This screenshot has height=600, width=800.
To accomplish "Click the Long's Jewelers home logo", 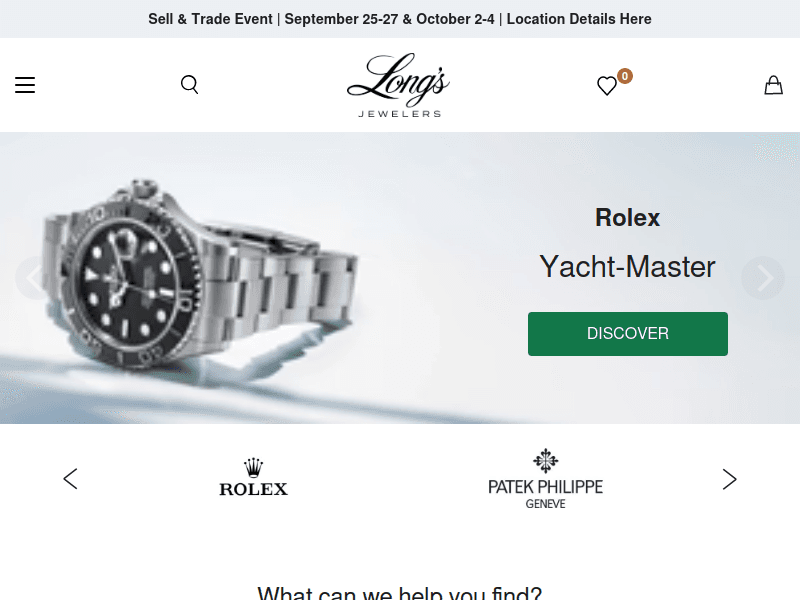I will [x=398, y=85].
